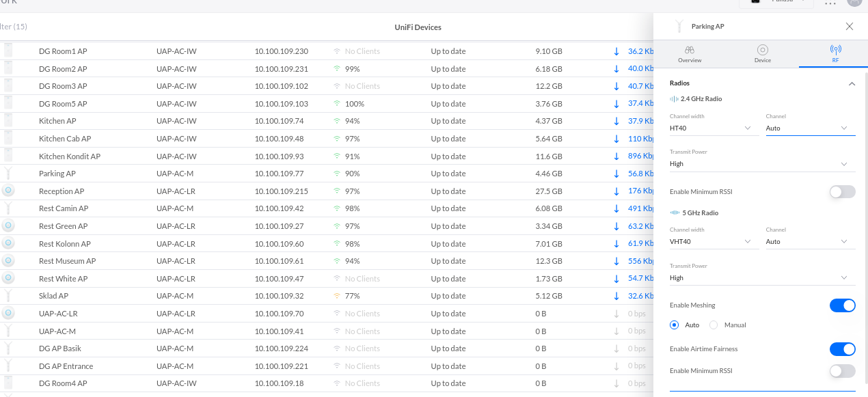Switch to the Device tab

(763, 54)
